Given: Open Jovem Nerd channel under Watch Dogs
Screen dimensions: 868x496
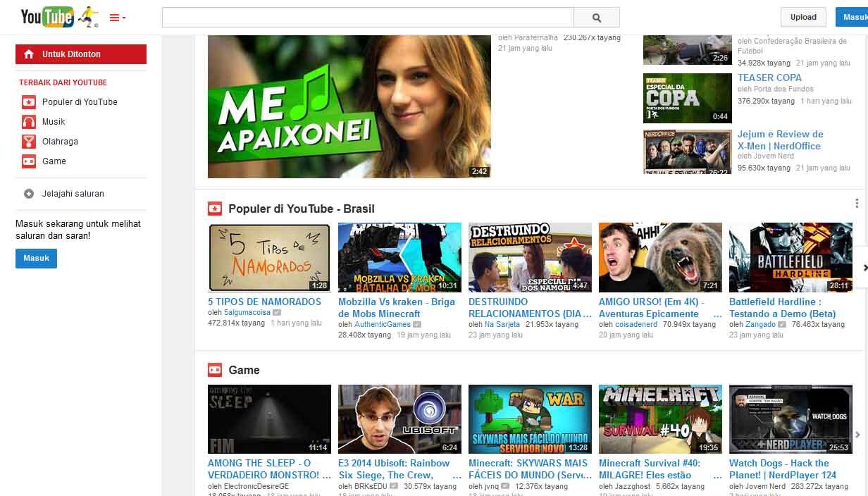Looking at the screenshot, I should point(765,486).
